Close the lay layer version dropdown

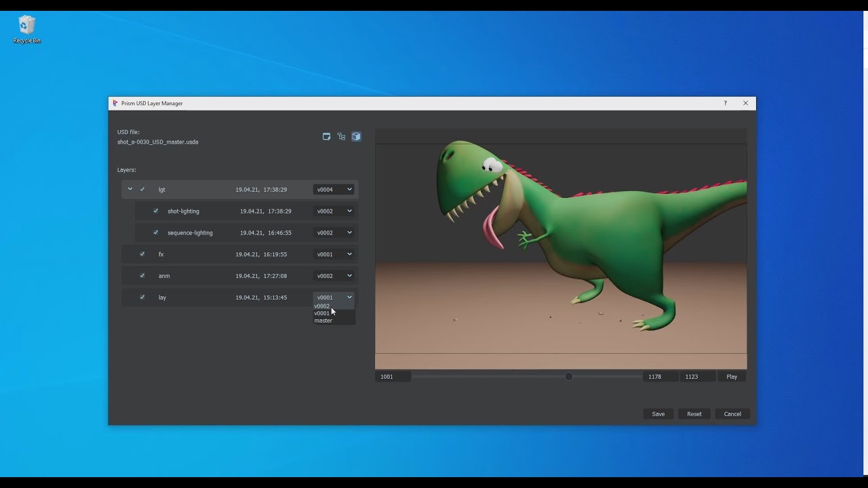(x=334, y=297)
